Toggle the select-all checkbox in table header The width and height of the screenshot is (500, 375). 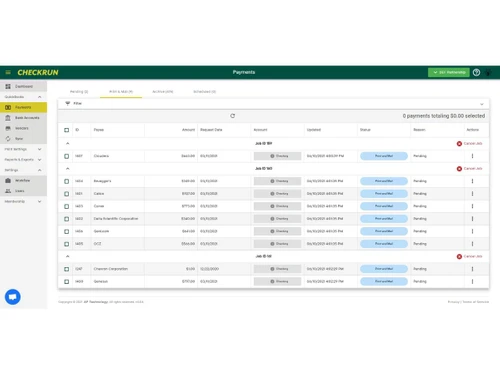tap(67, 130)
